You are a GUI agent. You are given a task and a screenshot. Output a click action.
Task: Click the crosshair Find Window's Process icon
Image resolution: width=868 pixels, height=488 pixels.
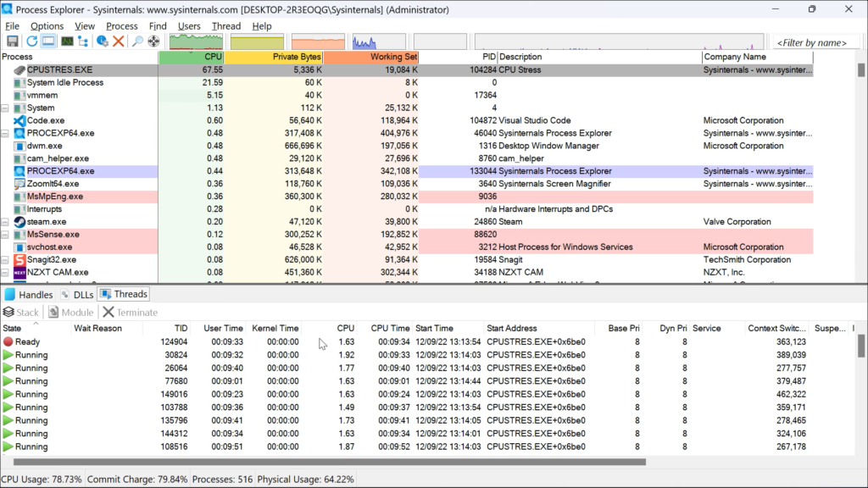pos(153,41)
